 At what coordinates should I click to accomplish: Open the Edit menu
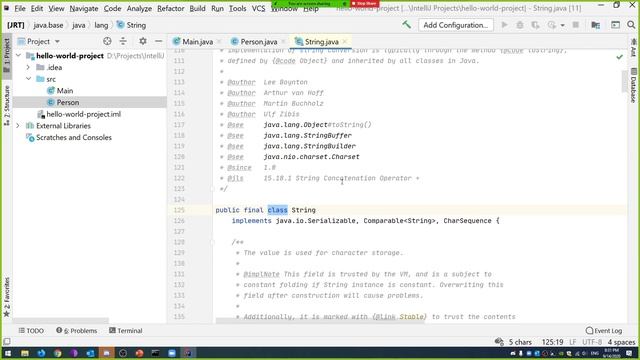pyautogui.click(x=37, y=8)
